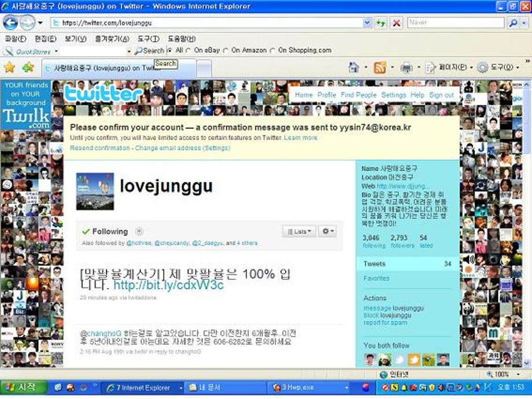Open the Page (페이지) toolbar menu
Screen dimensions: 532x399
[x=449, y=68]
